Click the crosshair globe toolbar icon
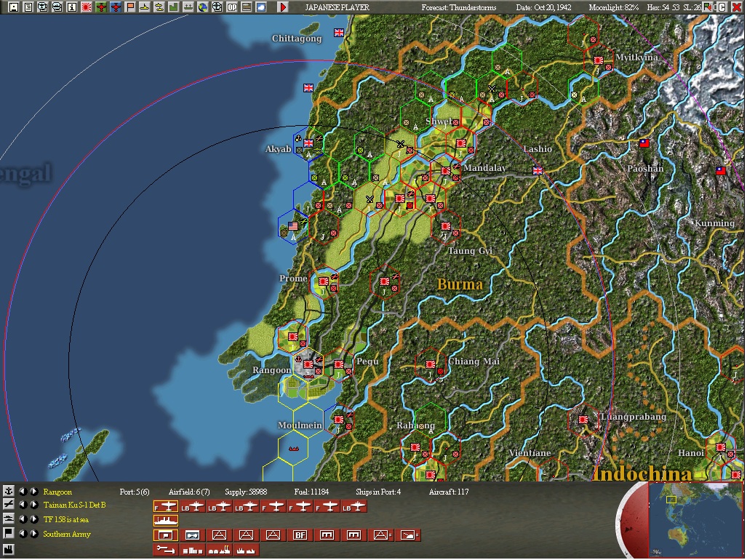The image size is (747, 560). pos(217,7)
